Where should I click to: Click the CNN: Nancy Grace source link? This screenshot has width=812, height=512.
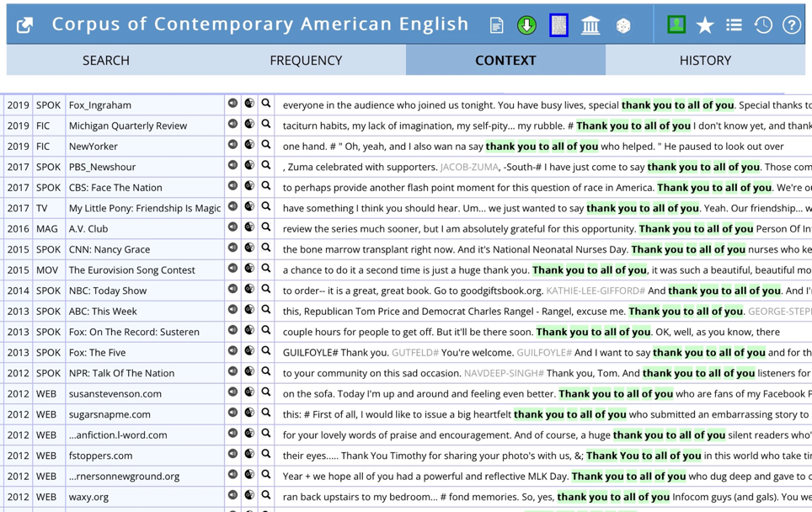click(x=110, y=249)
